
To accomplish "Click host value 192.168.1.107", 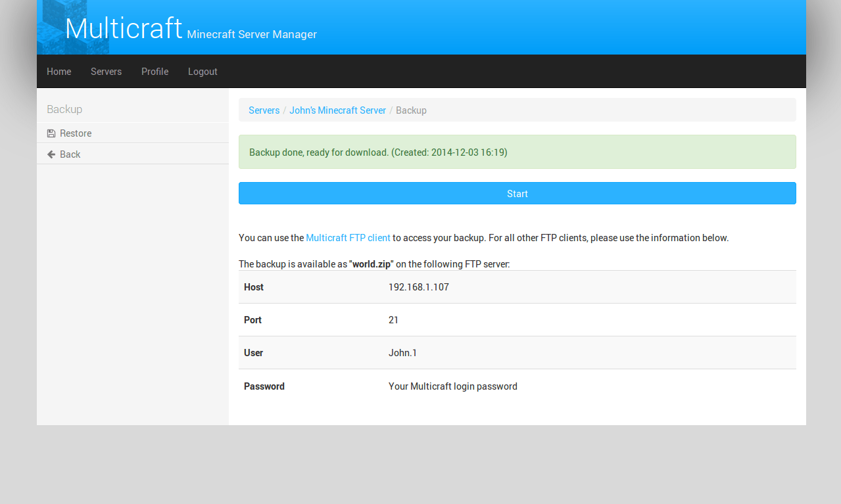I will (x=419, y=287).
